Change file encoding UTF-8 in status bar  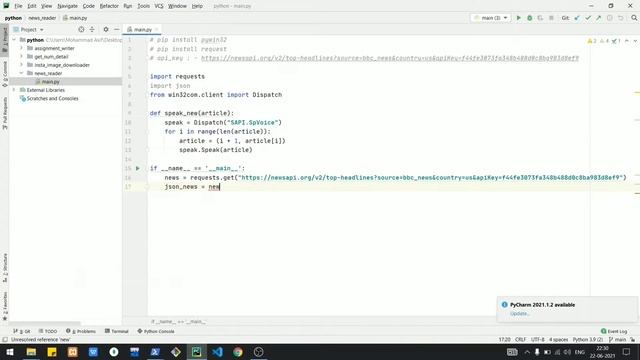coord(538,340)
